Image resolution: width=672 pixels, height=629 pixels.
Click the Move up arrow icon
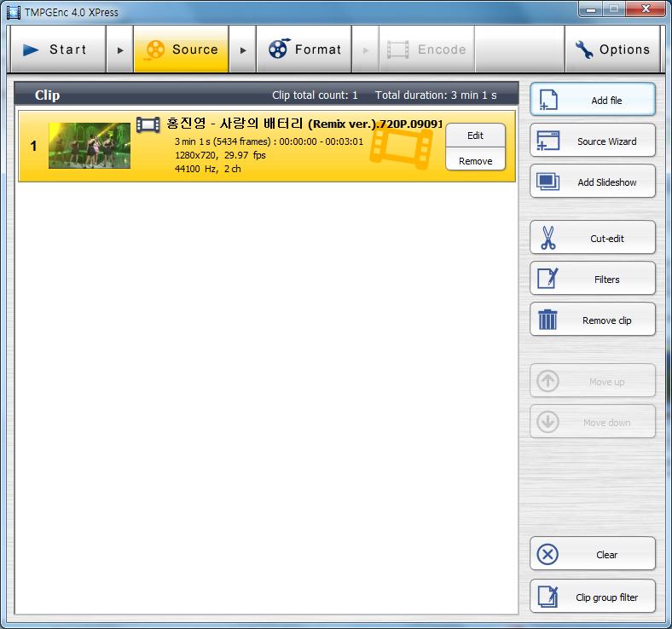(547, 381)
